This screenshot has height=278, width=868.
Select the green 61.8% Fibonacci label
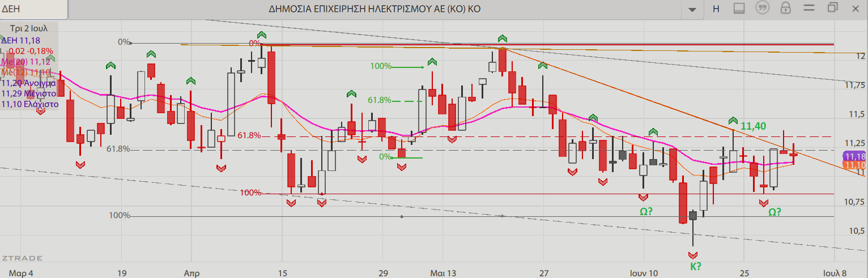[x=379, y=100]
